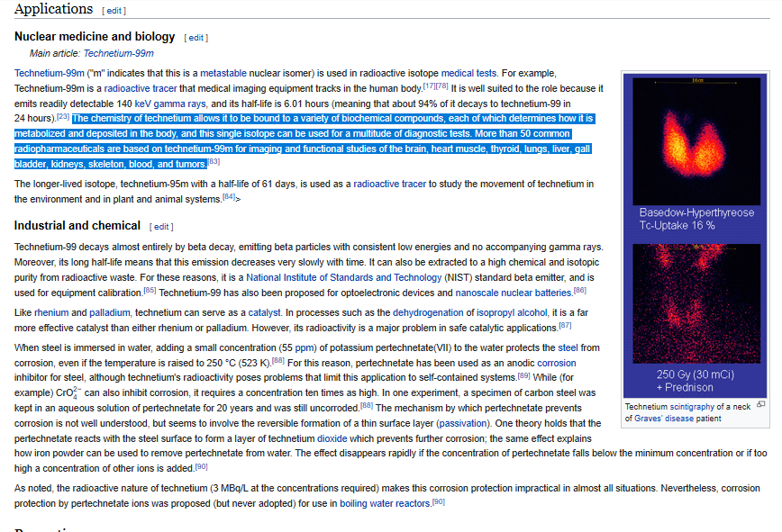The height and width of the screenshot is (532, 782).
Task: Click reference 17 citation
Action: click(429, 86)
